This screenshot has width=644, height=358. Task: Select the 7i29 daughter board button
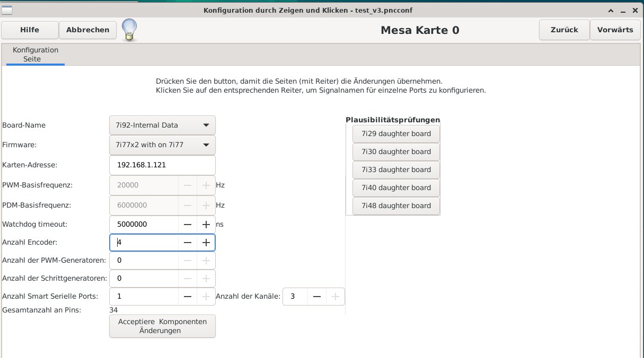396,134
